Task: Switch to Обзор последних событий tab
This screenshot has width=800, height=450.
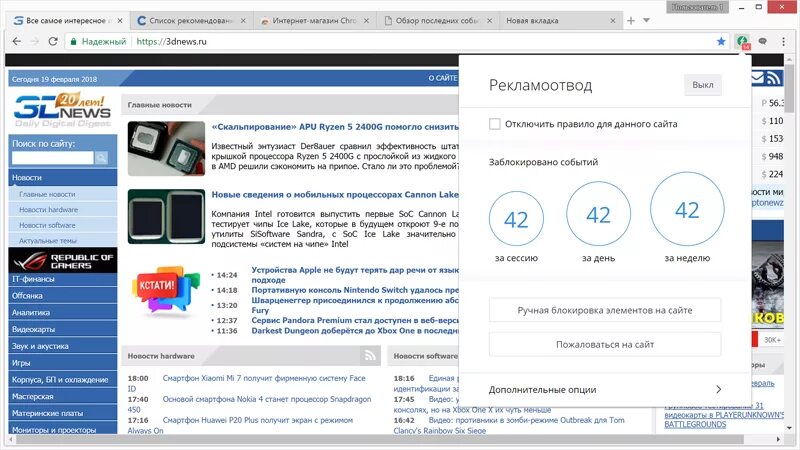Action: (x=437, y=20)
